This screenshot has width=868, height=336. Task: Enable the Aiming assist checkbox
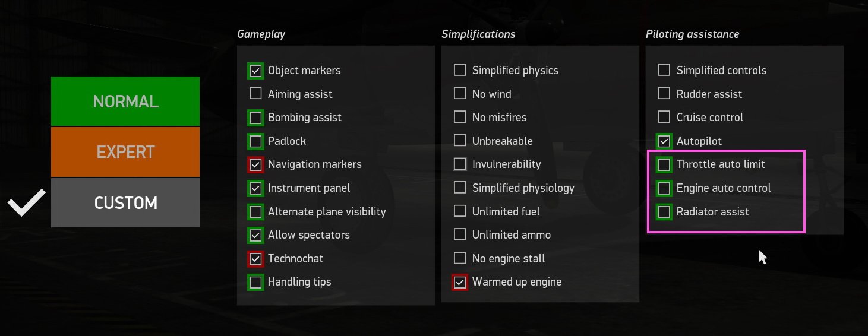255,94
